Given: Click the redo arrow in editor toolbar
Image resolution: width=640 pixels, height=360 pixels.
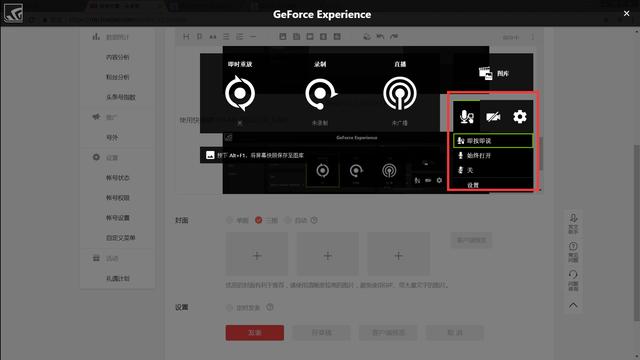Looking at the screenshot, I should click(x=394, y=37).
